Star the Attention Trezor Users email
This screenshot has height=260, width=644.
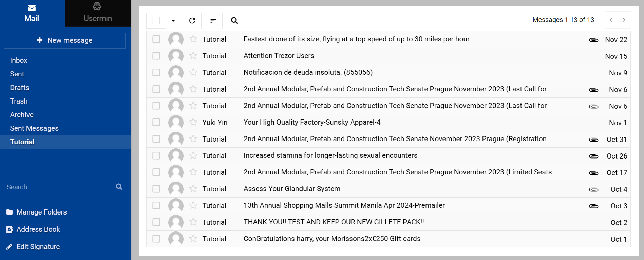point(193,56)
